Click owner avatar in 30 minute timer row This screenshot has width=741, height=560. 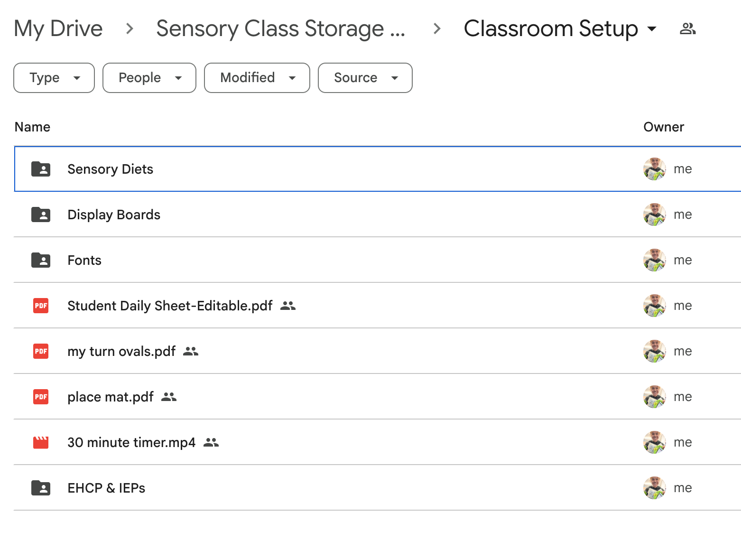tap(655, 442)
